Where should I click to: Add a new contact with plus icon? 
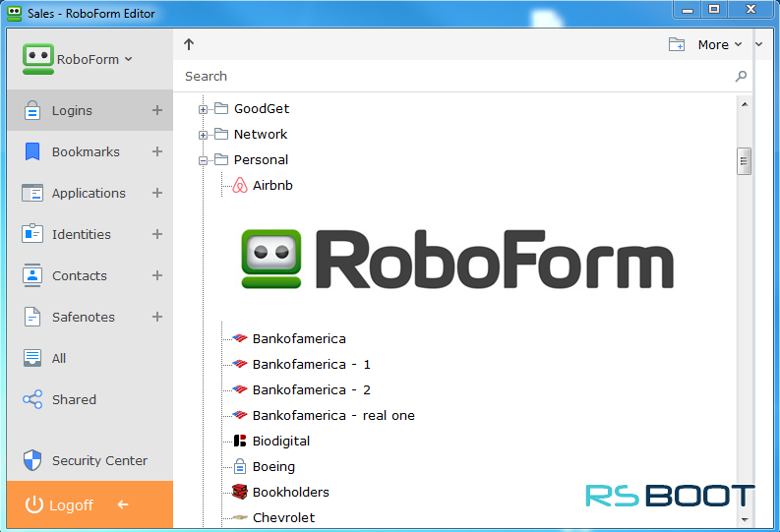[x=157, y=275]
